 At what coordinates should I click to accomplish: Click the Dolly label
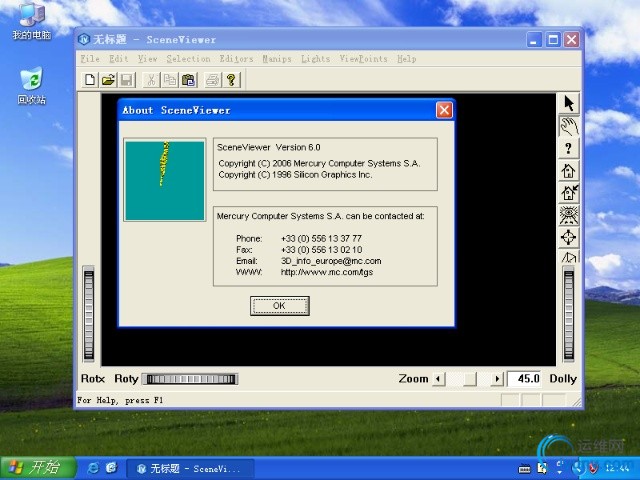pyautogui.click(x=563, y=379)
